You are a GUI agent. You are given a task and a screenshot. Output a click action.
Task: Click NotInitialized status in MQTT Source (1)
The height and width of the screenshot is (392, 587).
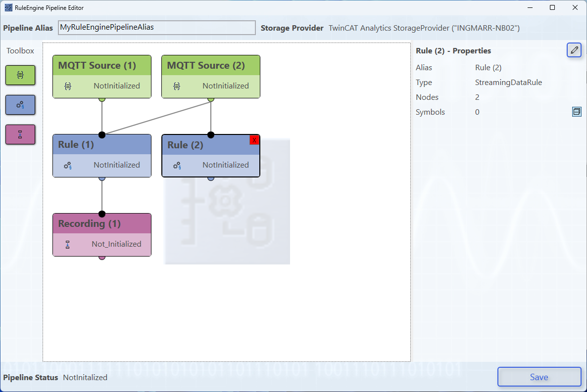[x=117, y=86]
